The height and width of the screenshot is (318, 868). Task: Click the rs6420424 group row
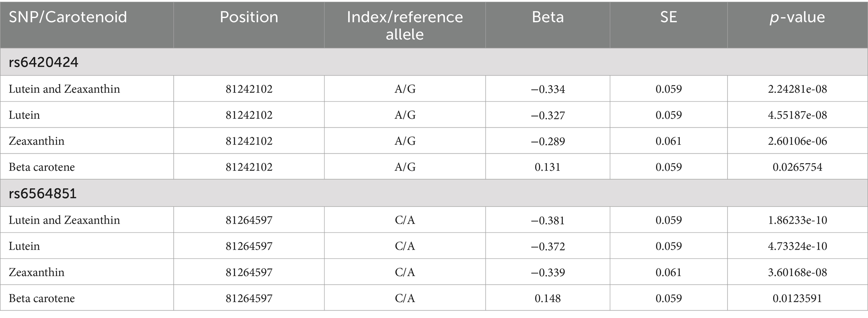click(x=434, y=62)
